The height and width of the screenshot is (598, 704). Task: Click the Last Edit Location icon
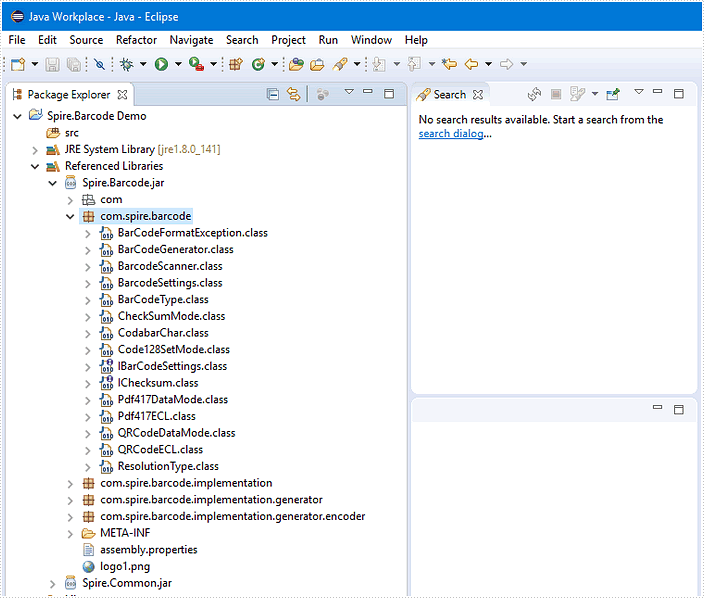click(449, 64)
